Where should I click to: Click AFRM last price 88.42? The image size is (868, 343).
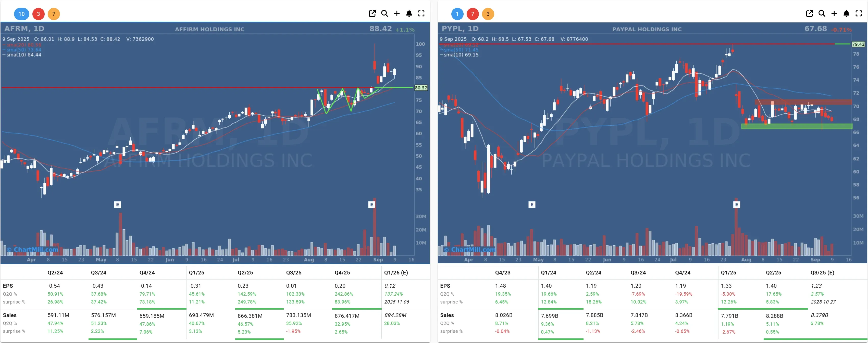(x=380, y=29)
